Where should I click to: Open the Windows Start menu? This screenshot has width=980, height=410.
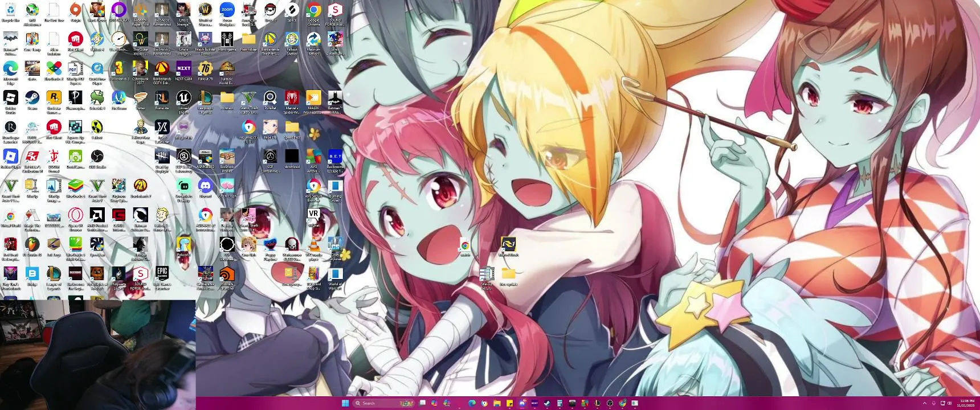click(345, 403)
